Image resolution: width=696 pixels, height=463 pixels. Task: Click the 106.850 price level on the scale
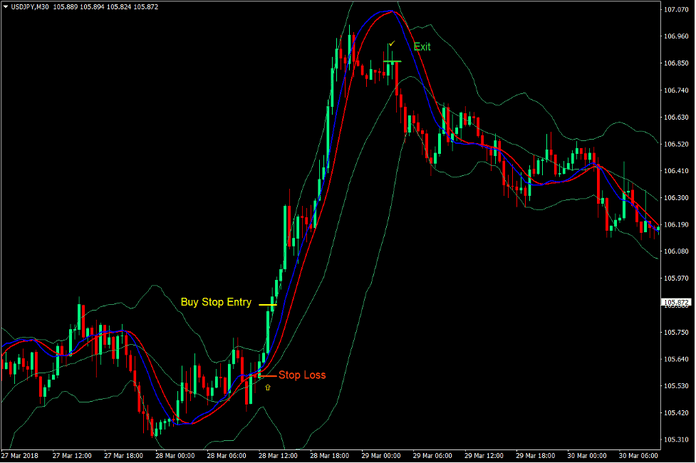676,63
